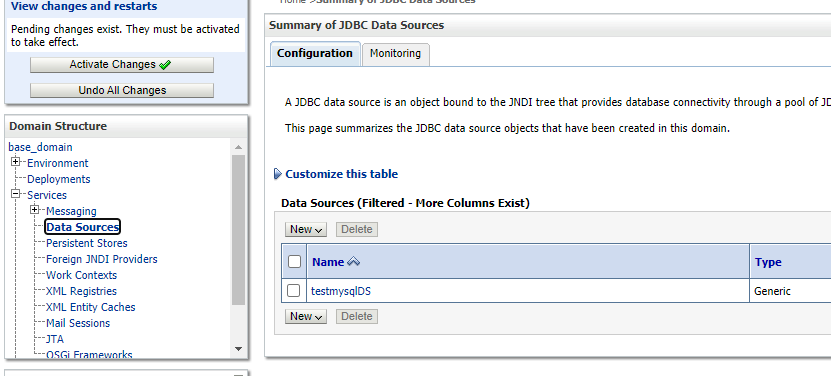
Task: Click the Name column sort arrows icon
Action: [x=353, y=262]
